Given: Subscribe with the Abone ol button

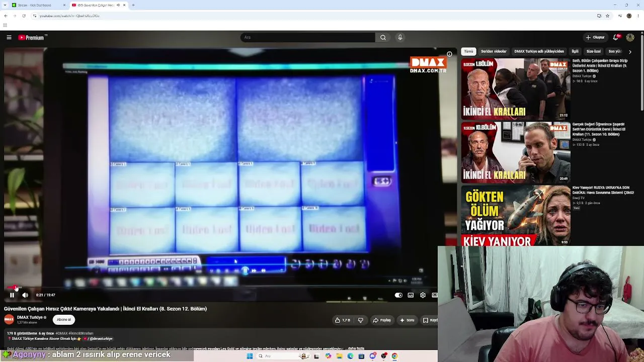Looking at the screenshot, I should (x=64, y=320).
